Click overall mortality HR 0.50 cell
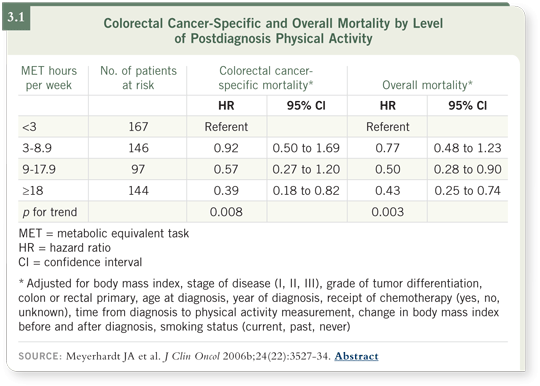 click(x=388, y=169)
